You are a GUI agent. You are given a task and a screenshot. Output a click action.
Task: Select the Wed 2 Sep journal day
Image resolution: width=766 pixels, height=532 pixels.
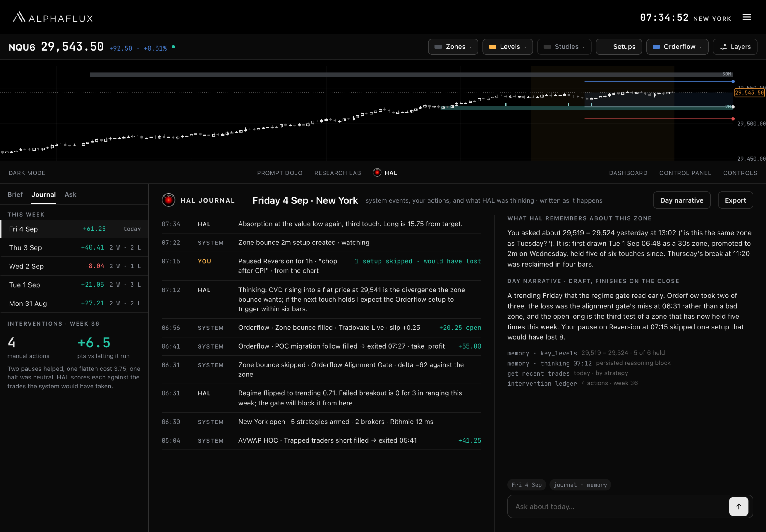(74, 266)
